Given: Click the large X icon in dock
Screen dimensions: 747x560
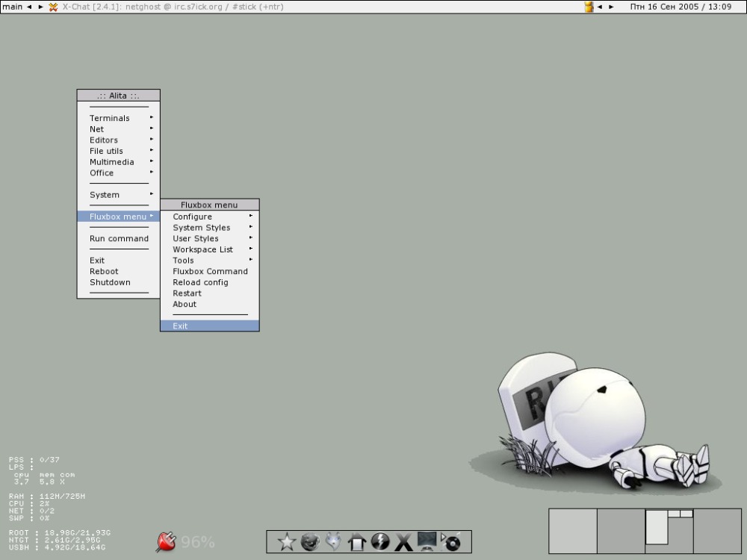Looking at the screenshot, I should coord(403,542).
